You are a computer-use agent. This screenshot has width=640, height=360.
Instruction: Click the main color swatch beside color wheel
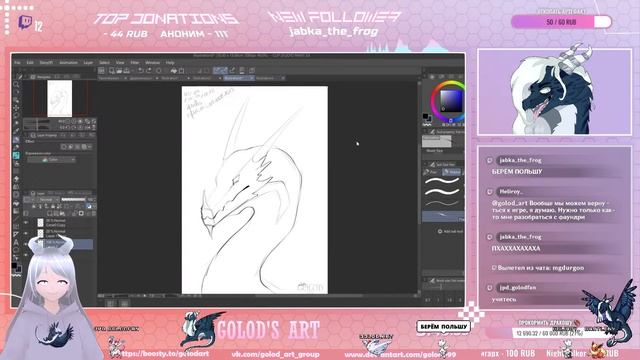click(426, 116)
